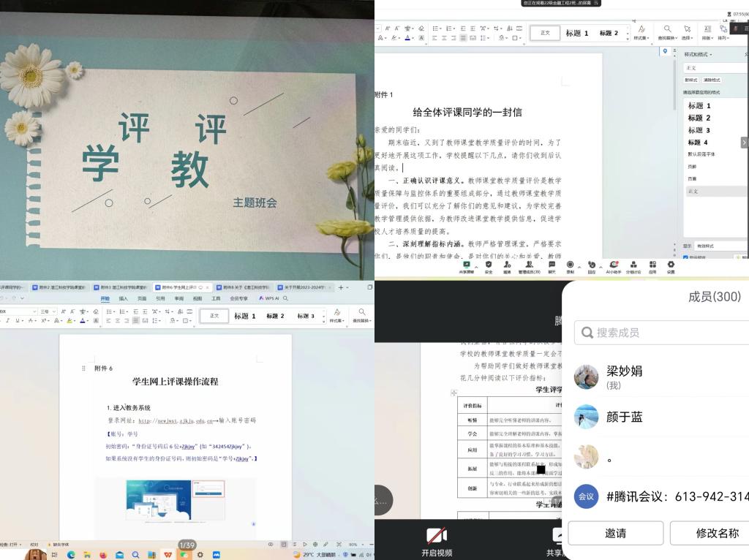Click increase font size in 附件 6 ribbon
Viewport: 749px width, 560px height.
click(63, 311)
